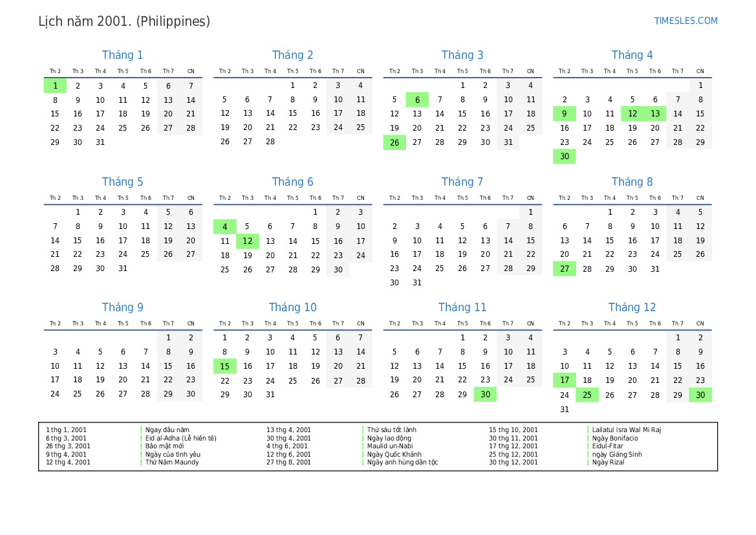
Task: Click the Tháng 12 month title
Action: [x=632, y=307]
